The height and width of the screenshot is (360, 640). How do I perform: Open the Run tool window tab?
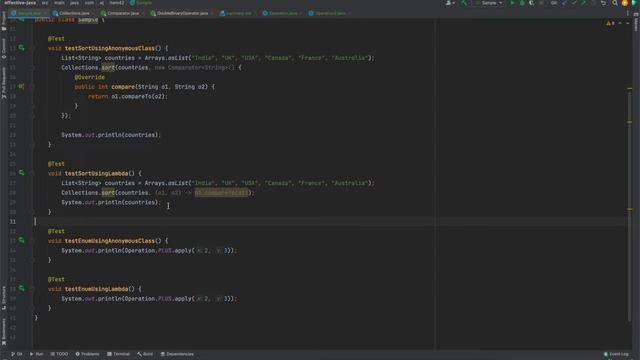tap(36, 354)
